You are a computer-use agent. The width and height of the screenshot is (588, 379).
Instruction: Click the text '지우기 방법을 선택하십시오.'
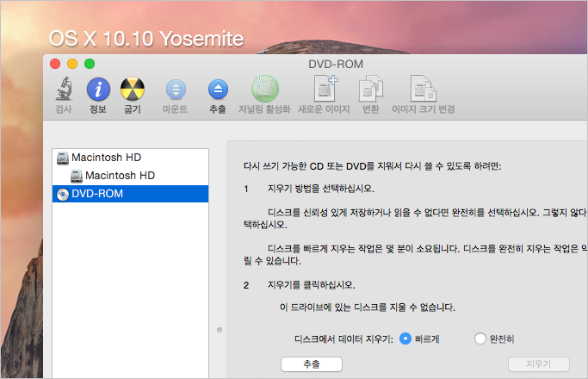pos(320,189)
